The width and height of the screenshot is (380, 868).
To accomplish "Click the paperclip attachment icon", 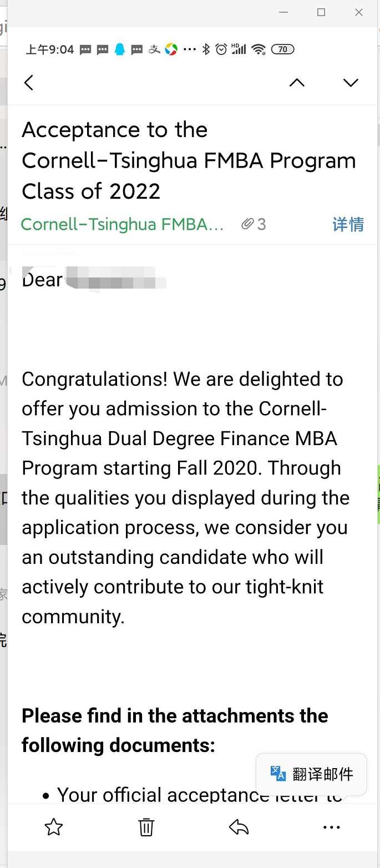I will pos(247,224).
